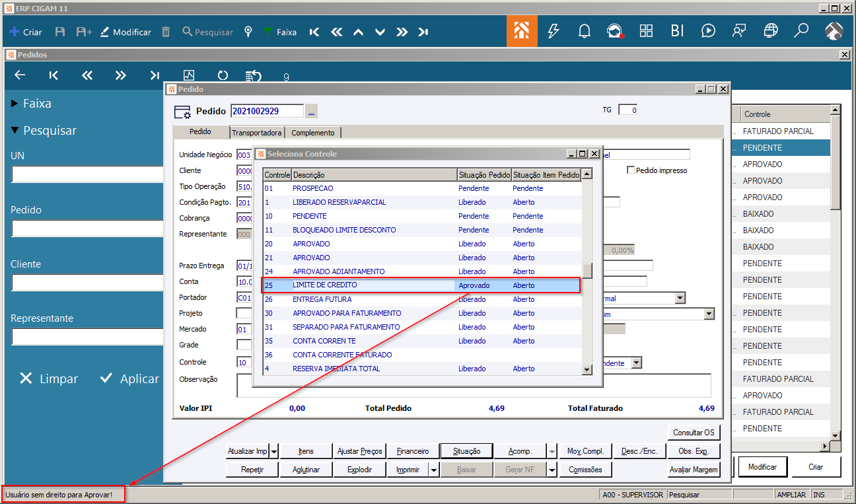Click the Avaliar Margem button
The image size is (856, 504).
(694, 470)
